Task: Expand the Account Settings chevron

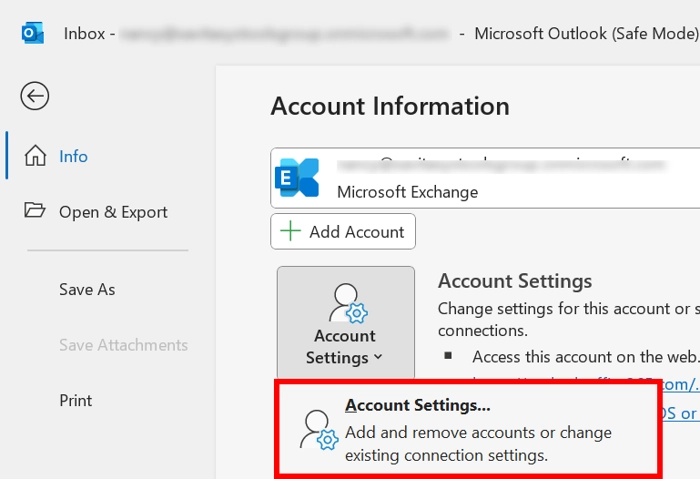Action: click(x=378, y=358)
